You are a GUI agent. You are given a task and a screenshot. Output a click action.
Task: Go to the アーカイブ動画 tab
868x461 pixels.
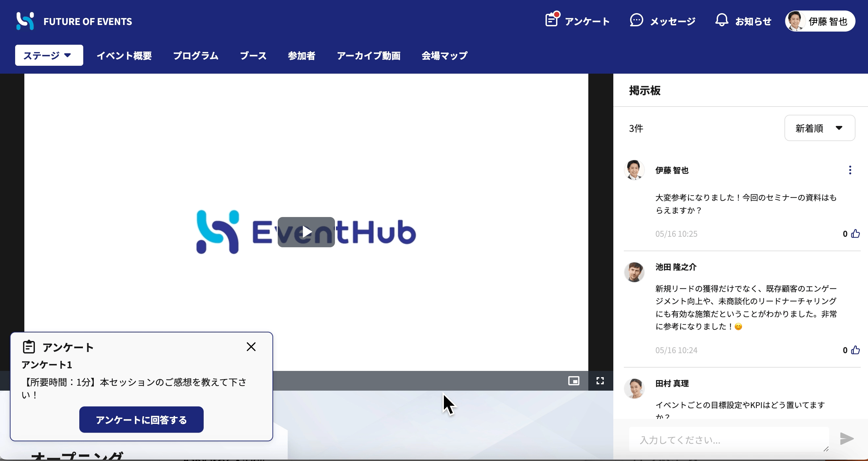coord(369,56)
